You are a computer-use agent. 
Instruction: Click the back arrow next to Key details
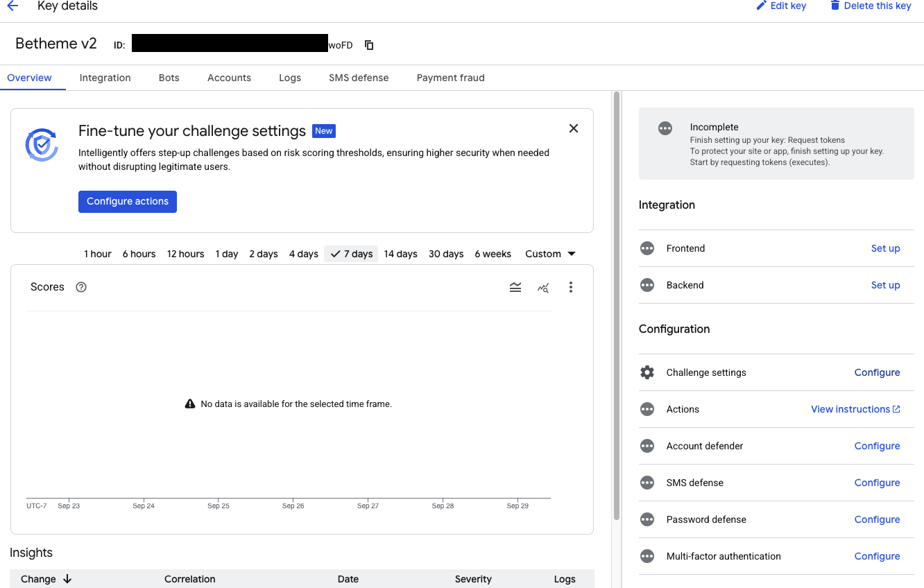pos(12,6)
